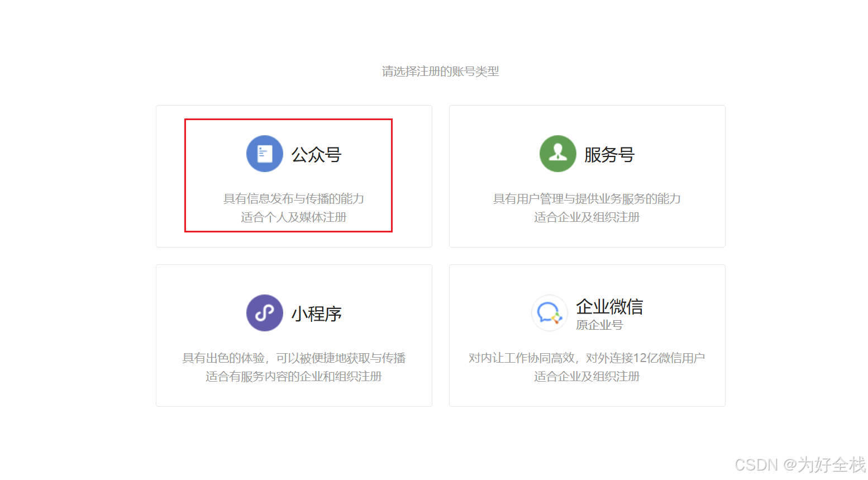Select the 小程序 title text
Viewport: 868px width, 480px height.
point(317,314)
